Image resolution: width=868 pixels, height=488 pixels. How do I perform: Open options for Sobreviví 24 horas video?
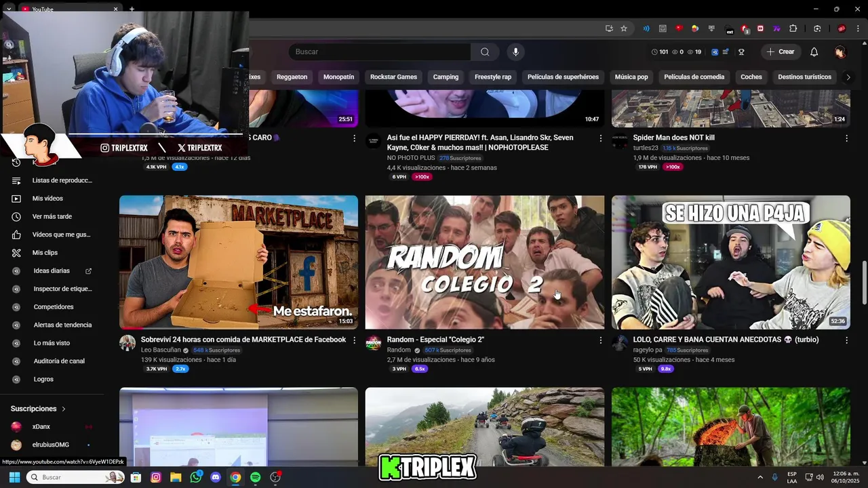point(354,340)
